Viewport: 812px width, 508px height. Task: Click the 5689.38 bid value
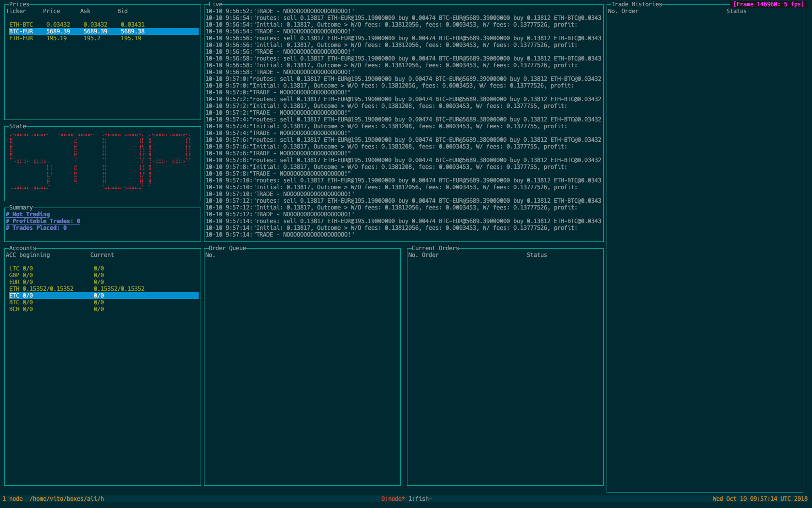(x=133, y=31)
